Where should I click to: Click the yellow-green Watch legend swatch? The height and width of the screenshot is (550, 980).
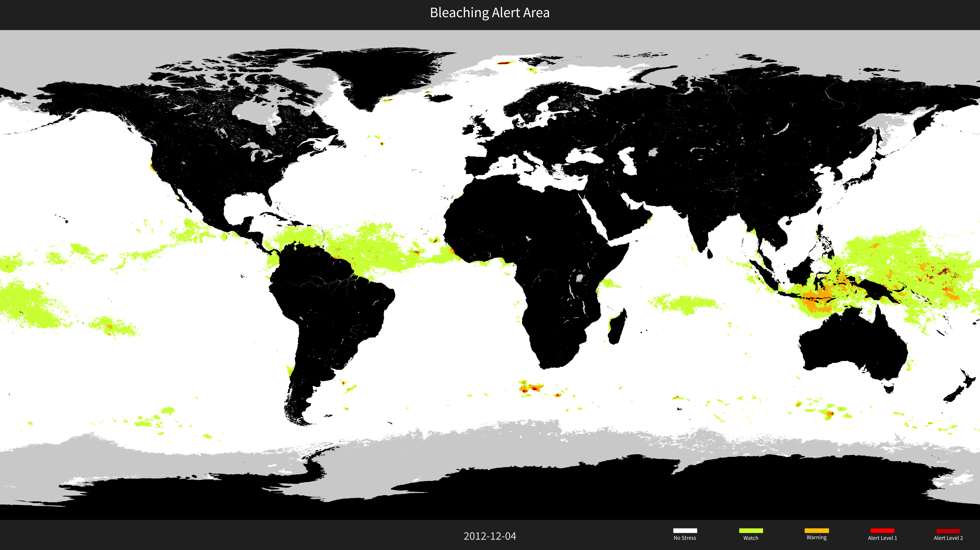pos(751,531)
